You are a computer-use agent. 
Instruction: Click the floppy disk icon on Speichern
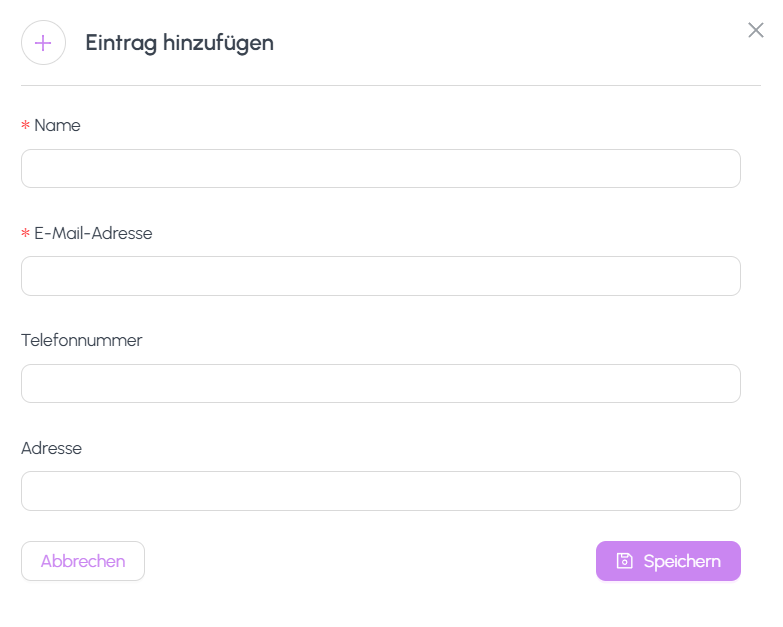[625, 561]
